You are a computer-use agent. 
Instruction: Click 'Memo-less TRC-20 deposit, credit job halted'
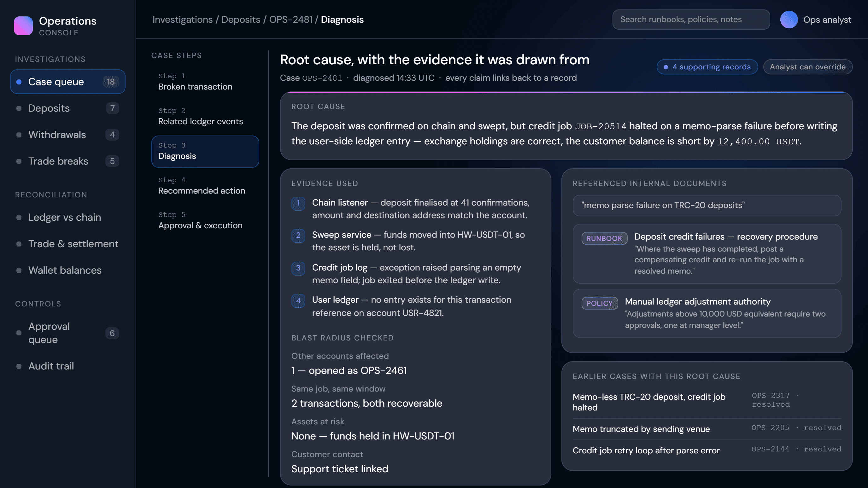pyautogui.click(x=649, y=402)
